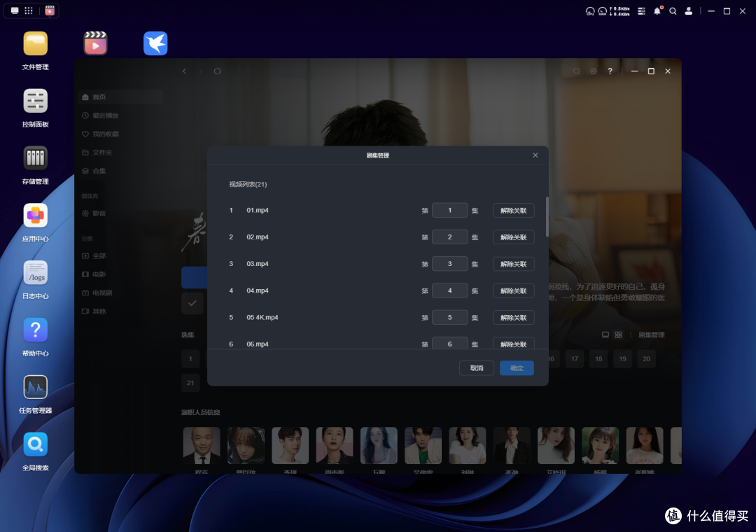756x532 pixels.
Task: Select episode 18 in 选集
Action: tap(598, 359)
